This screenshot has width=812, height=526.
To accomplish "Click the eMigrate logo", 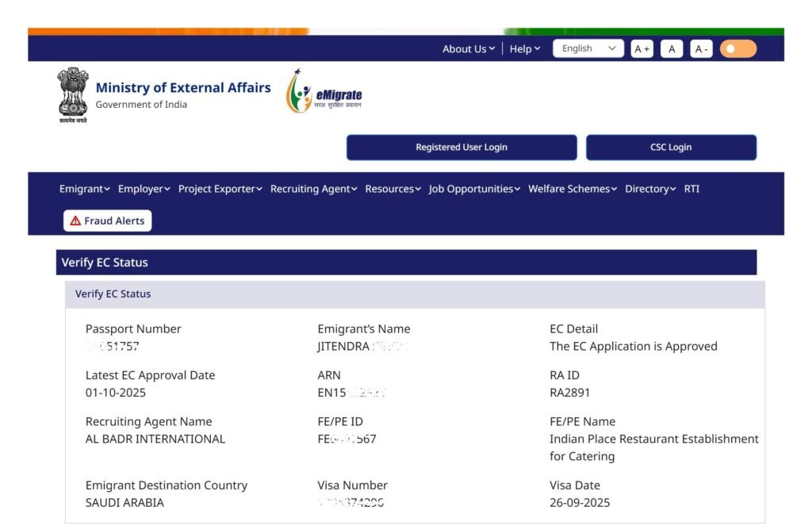I will point(324,93).
